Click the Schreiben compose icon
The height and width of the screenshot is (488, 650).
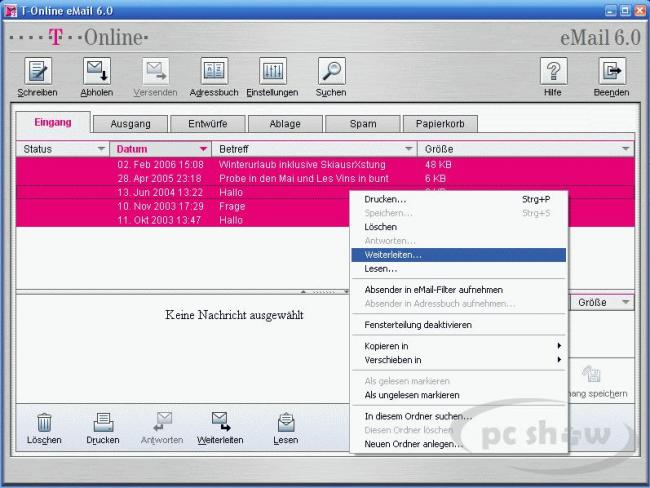pyautogui.click(x=38, y=71)
